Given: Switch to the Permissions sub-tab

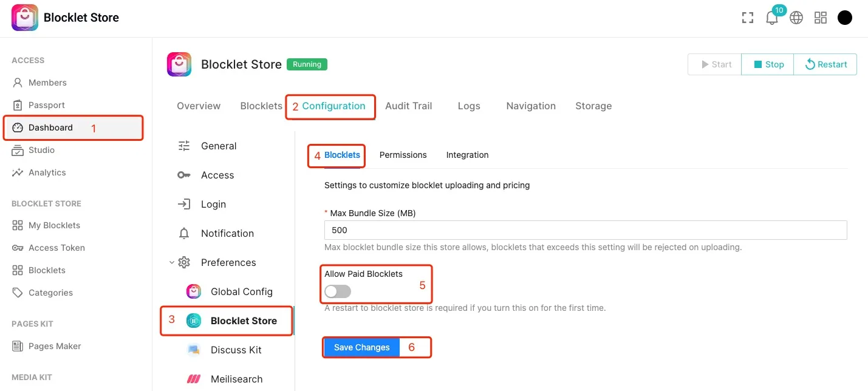Looking at the screenshot, I should 403,155.
